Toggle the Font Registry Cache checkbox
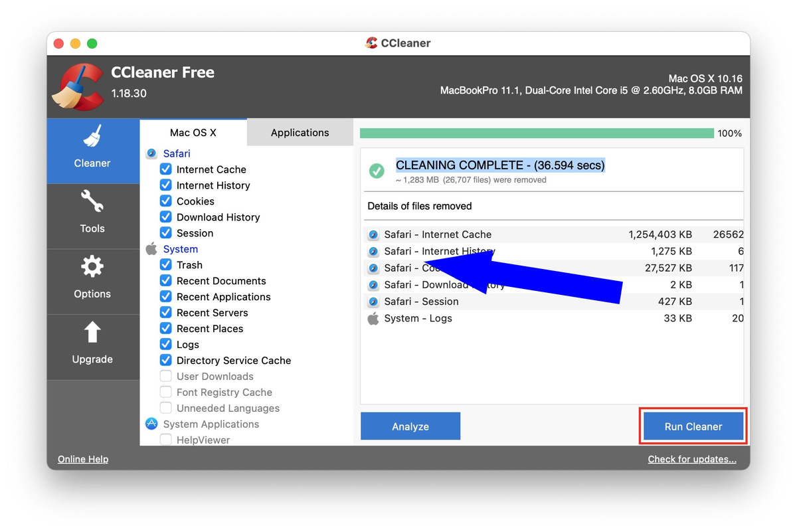This screenshot has height=532, width=797. pyautogui.click(x=165, y=392)
